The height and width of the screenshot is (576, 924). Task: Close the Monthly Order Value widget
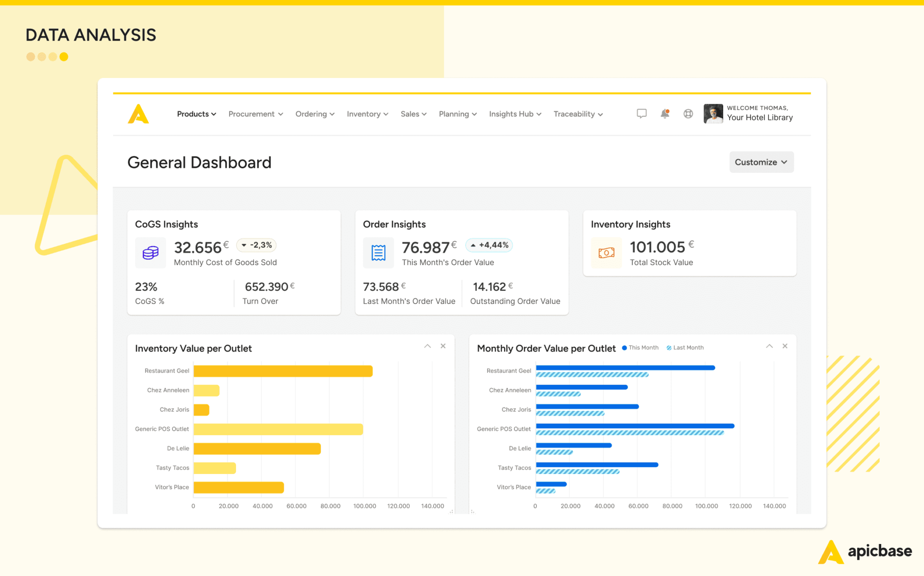pos(785,346)
